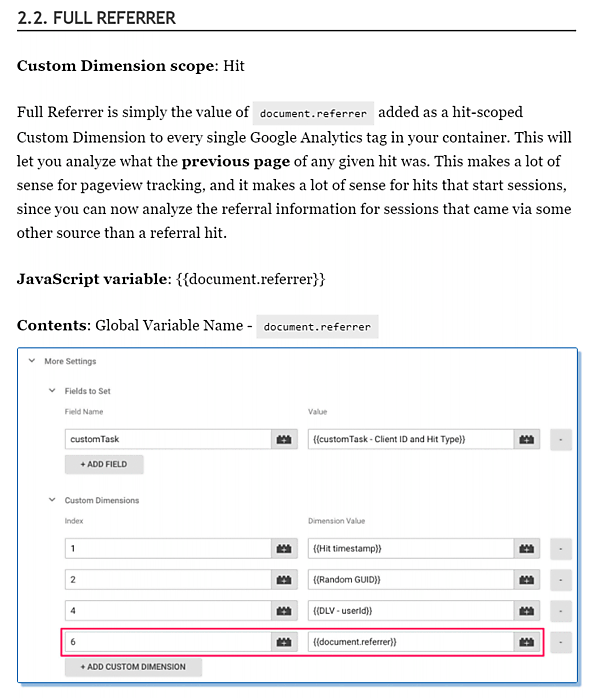Open variable picker beside document.referrer value
600x698 pixels.
click(x=527, y=641)
